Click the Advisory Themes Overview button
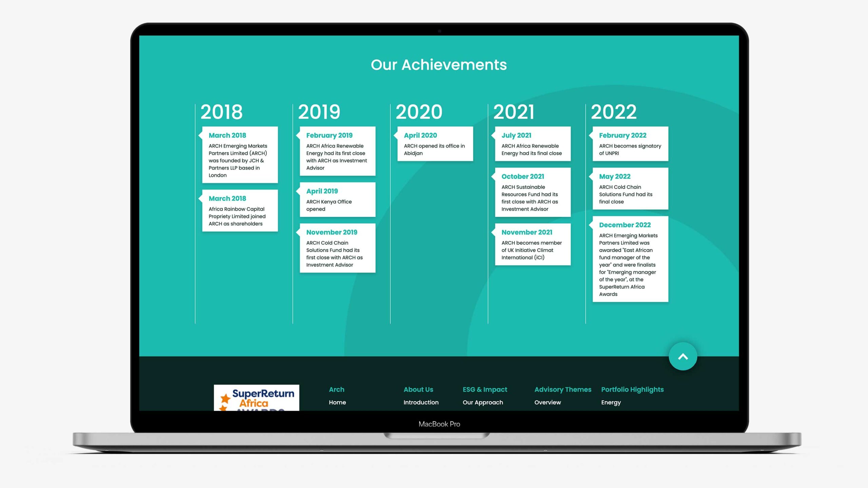This screenshot has width=868, height=488. (x=548, y=402)
